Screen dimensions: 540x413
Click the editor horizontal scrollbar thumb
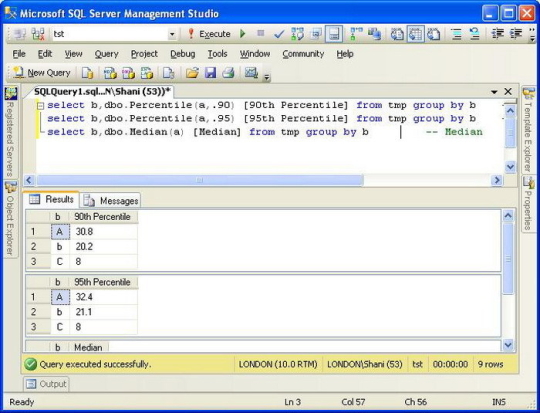[x=200, y=180]
